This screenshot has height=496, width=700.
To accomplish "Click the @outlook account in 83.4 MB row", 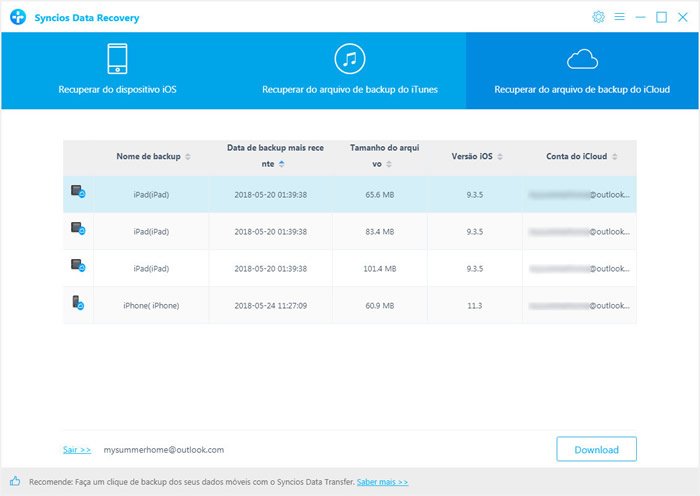I will coord(579,232).
